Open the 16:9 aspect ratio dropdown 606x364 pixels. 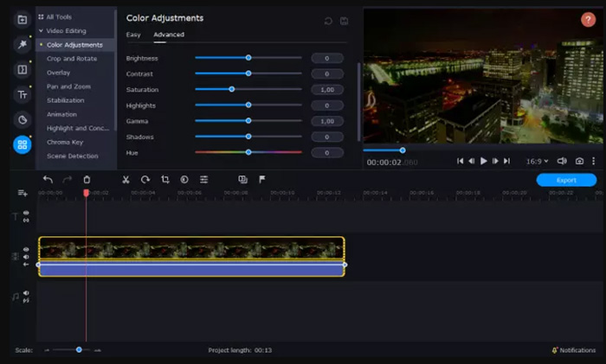click(x=538, y=161)
